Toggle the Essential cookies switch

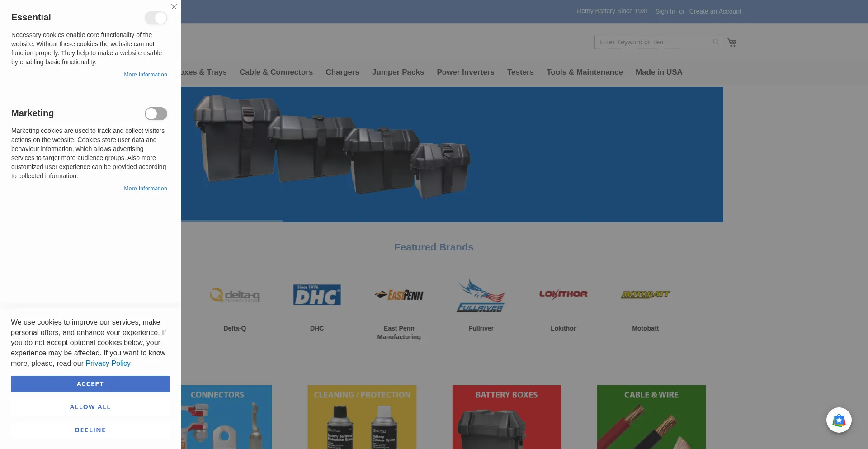coord(156,18)
